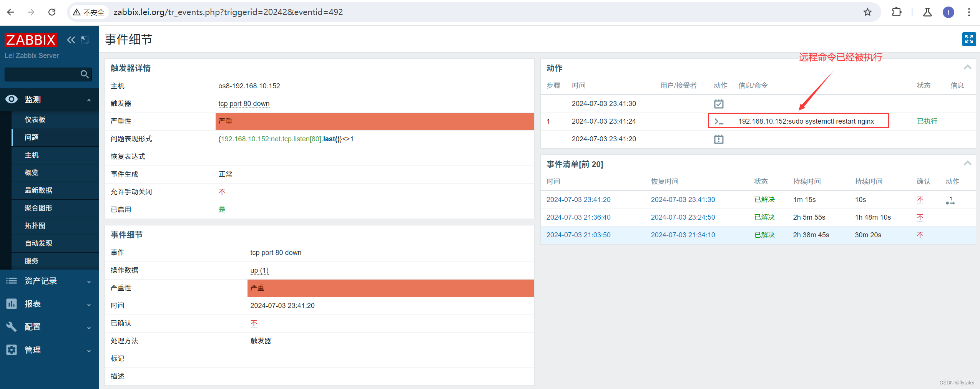This screenshot has width=980, height=389.
Task: Collapse the 监测 monitoring menu section
Action: (49, 99)
